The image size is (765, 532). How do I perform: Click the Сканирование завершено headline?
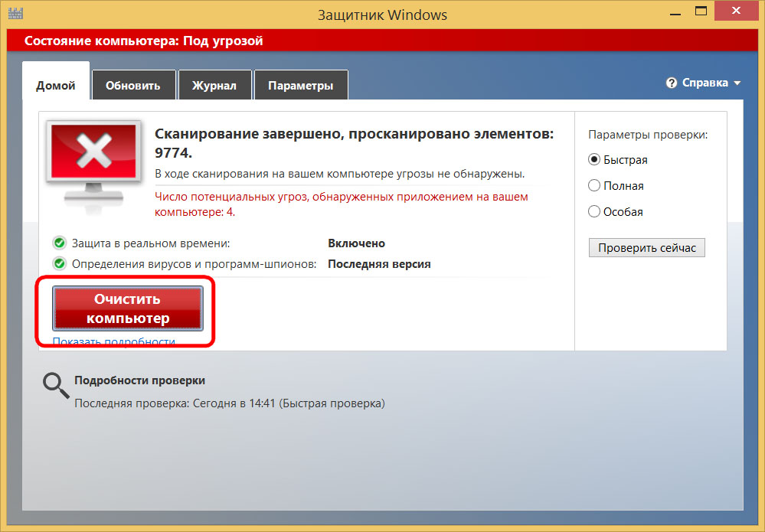(355, 143)
